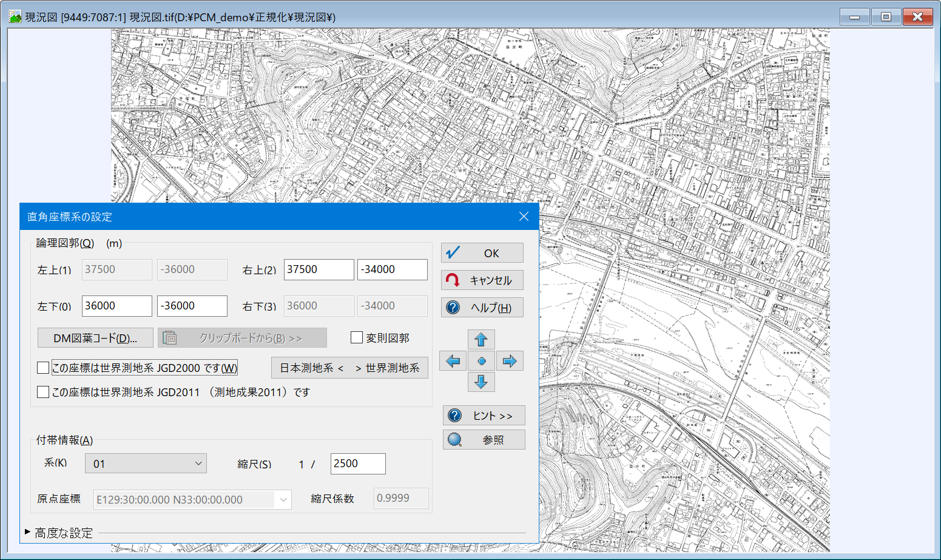Click the up arrow navigation icon
Image resolution: width=941 pixels, height=560 pixels.
[x=481, y=339]
